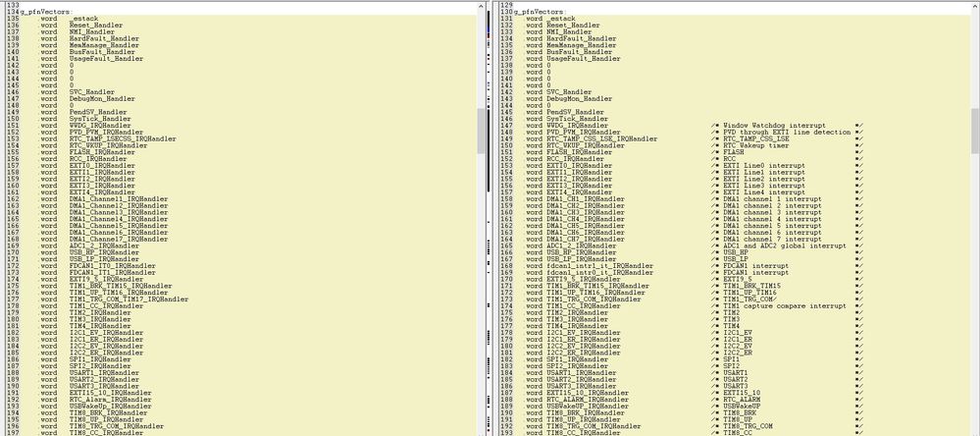Click USBWakeUP_IRQHandler in right pane
The width and height of the screenshot is (980, 436).
point(588,407)
